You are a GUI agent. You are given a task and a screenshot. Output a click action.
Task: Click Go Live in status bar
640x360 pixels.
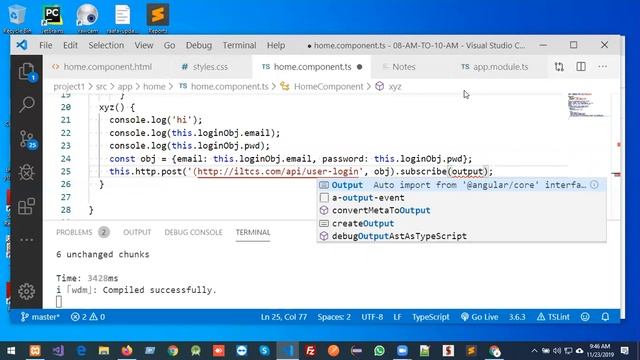click(480, 317)
